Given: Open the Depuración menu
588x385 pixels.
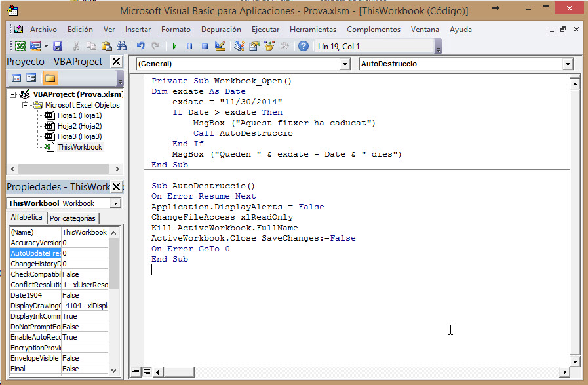Looking at the screenshot, I should 221,30.
